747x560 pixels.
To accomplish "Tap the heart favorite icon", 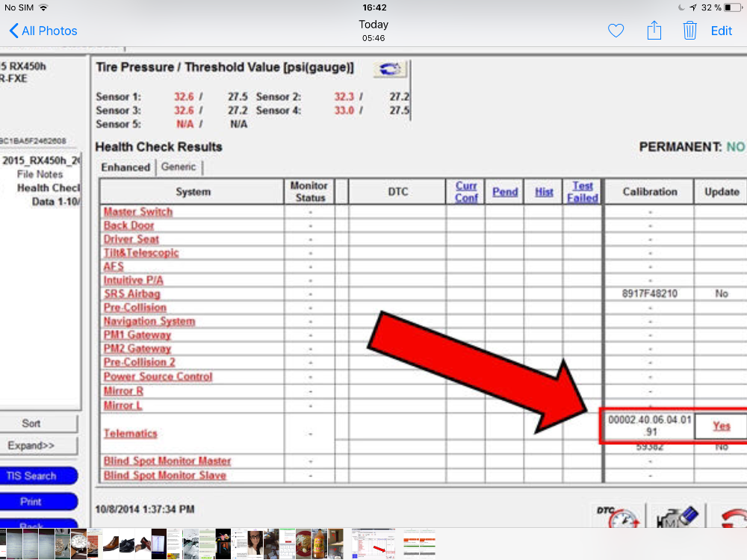I will [x=616, y=31].
